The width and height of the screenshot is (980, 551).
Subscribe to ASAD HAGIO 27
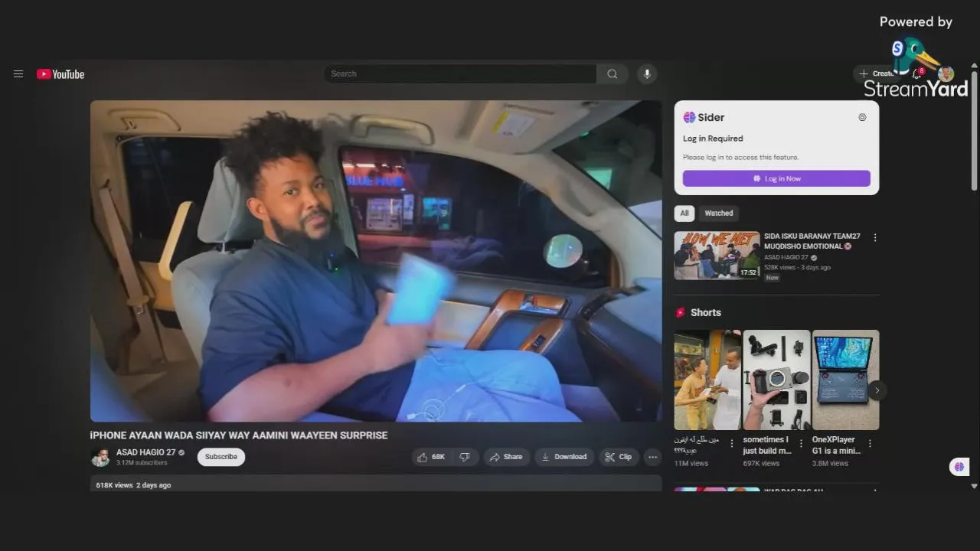point(221,457)
